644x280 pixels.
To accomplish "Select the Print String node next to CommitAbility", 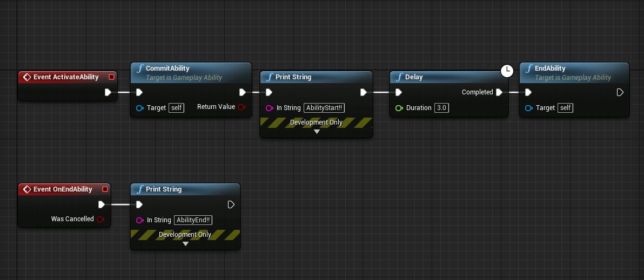I will coord(316,77).
